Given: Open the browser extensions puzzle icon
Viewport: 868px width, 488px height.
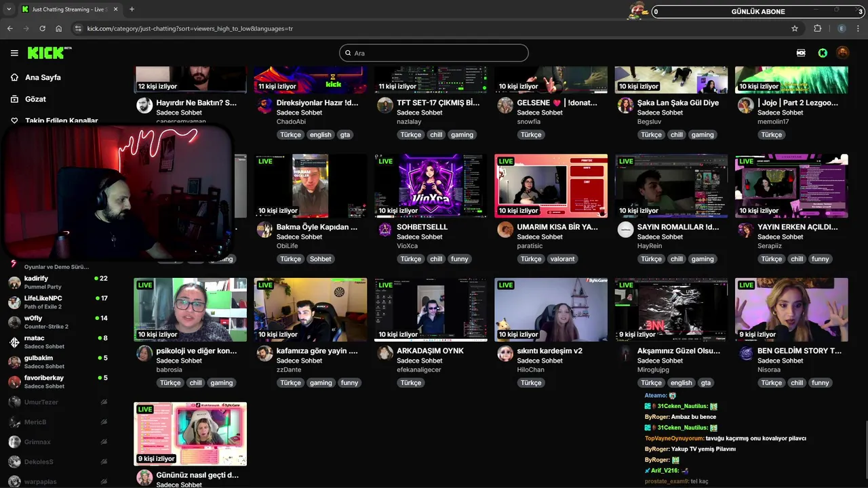Looking at the screenshot, I should coord(818,28).
